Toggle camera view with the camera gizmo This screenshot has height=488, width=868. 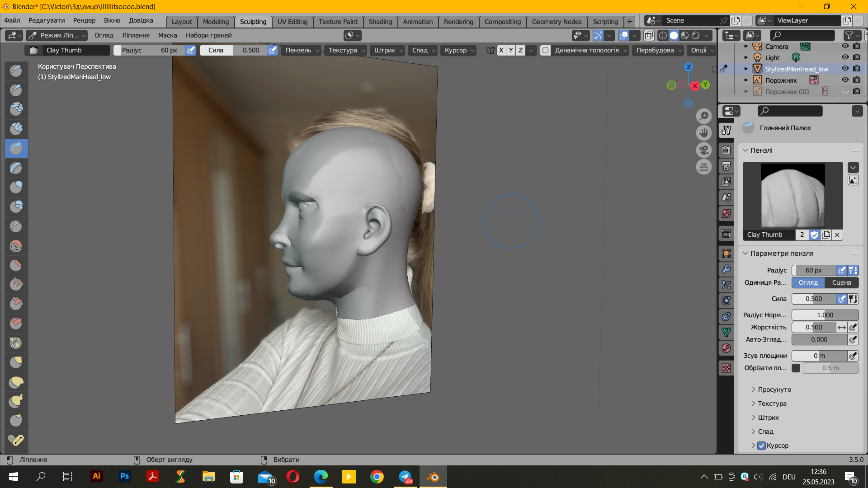704,150
